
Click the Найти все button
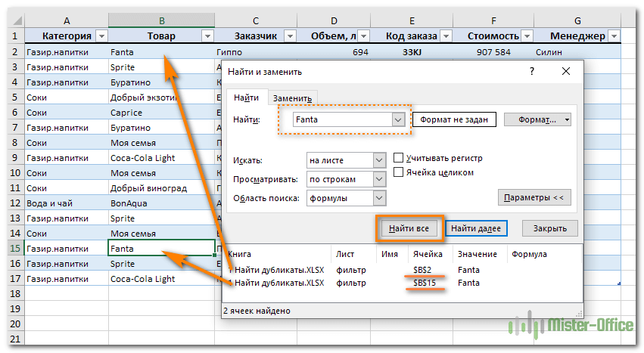(x=409, y=228)
